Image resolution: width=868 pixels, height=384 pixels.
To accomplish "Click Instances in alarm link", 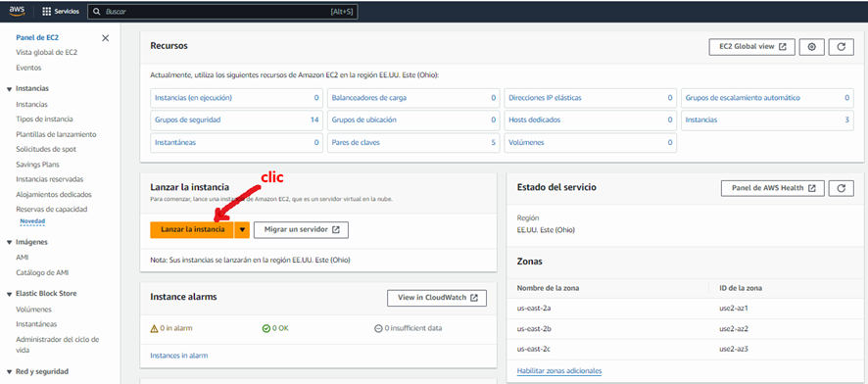I will [179, 356].
